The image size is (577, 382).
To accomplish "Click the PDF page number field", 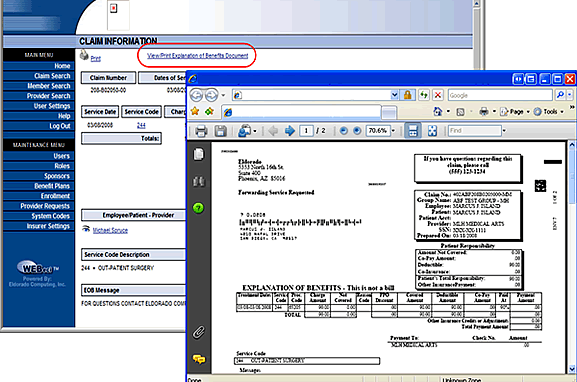I will (306, 131).
